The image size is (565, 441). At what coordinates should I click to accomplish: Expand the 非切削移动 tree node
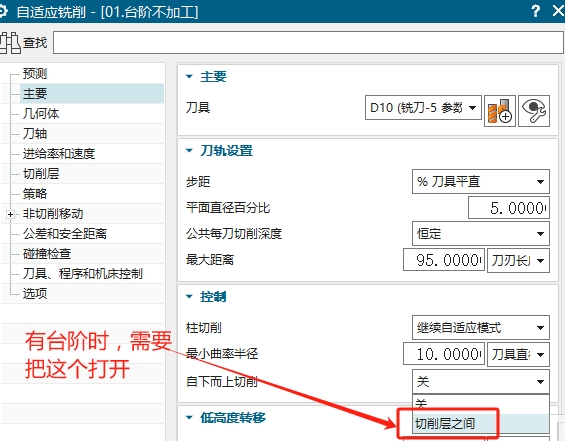10,214
